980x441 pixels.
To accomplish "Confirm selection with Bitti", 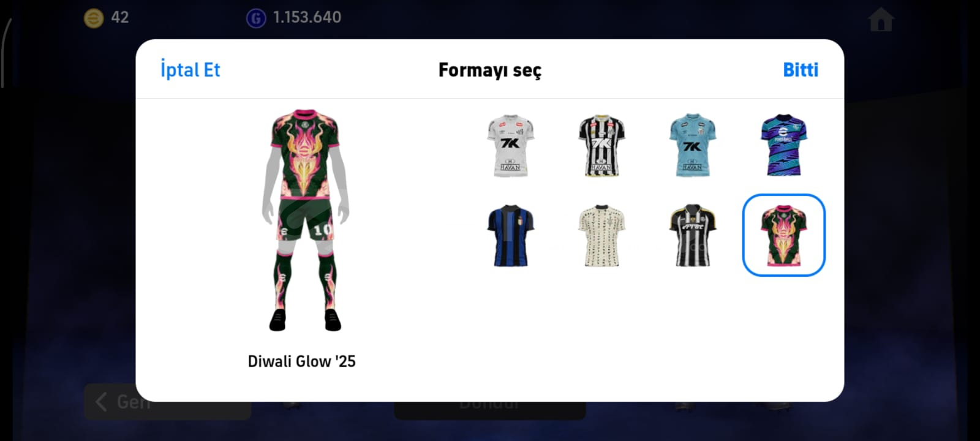I will tap(801, 69).
